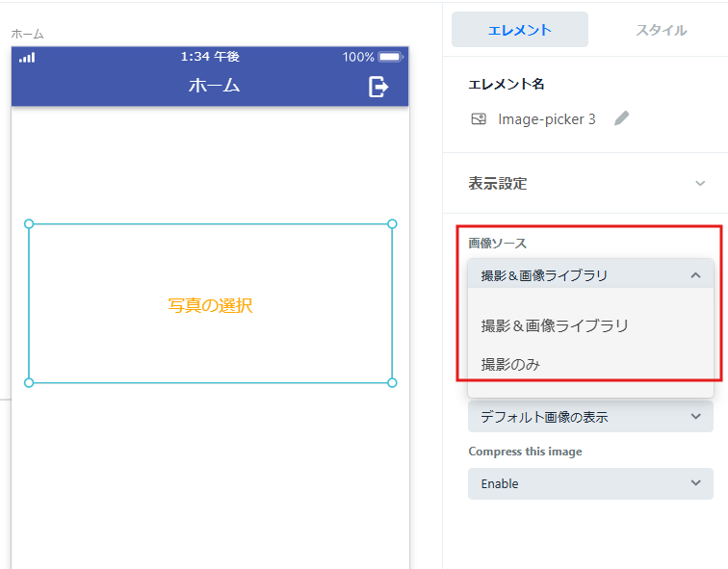Collapse the 画像ソース dropdown
This screenshot has width=728, height=569.
point(590,275)
